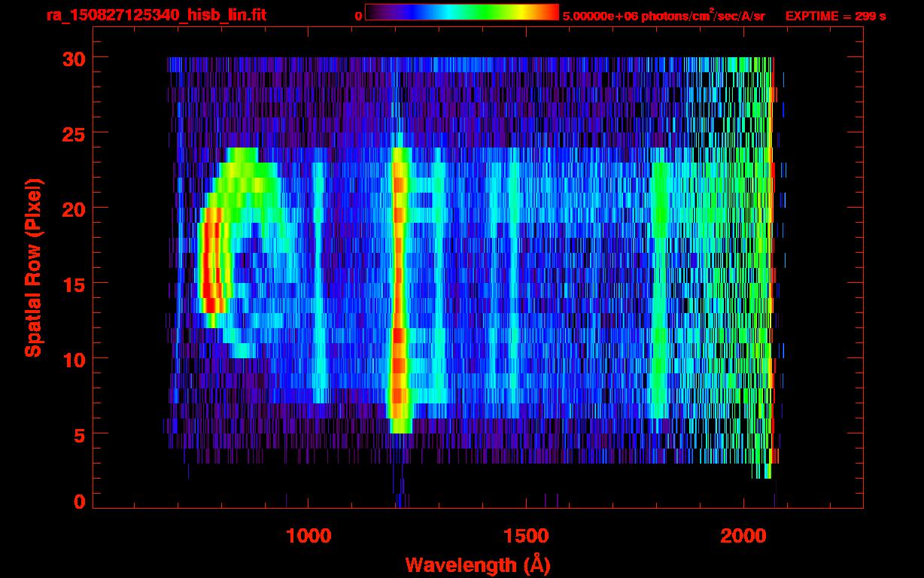Screen dimensions: 924x578
Task: Click the 5.00000e+06 photons/cm²/sec/A/sr label
Action: (664, 15)
